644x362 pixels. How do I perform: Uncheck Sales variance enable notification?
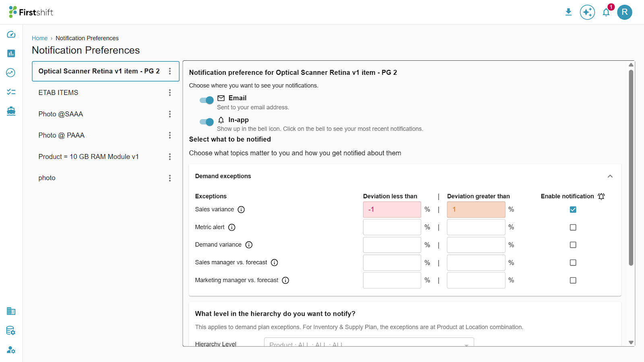(x=573, y=210)
